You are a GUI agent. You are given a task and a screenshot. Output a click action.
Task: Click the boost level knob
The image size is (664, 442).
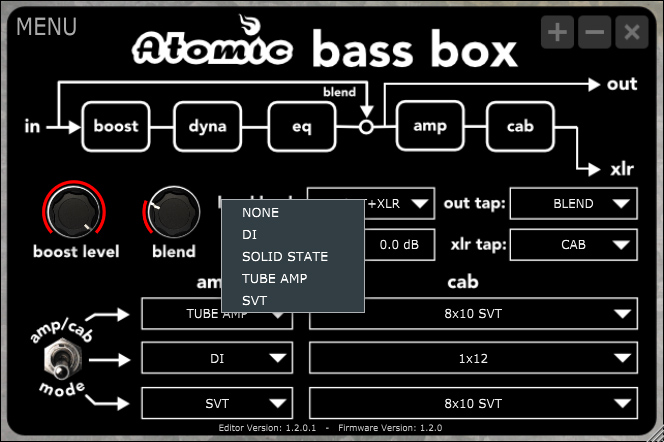74,212
